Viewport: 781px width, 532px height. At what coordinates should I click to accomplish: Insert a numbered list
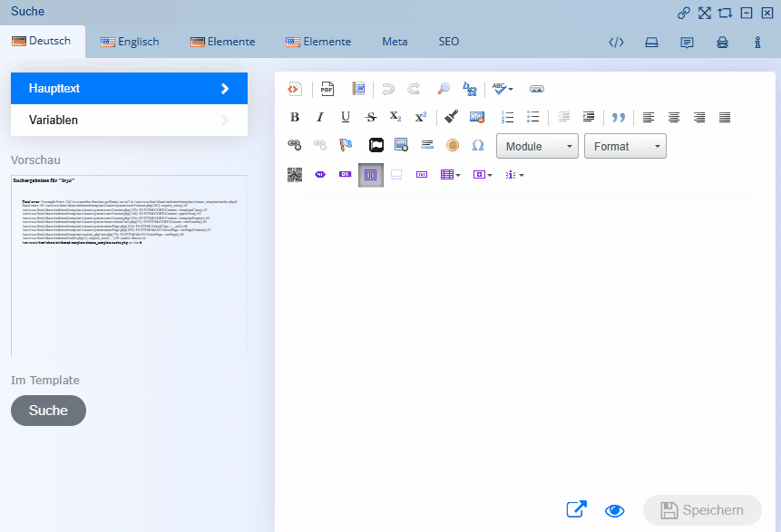(x=508, y=117)
